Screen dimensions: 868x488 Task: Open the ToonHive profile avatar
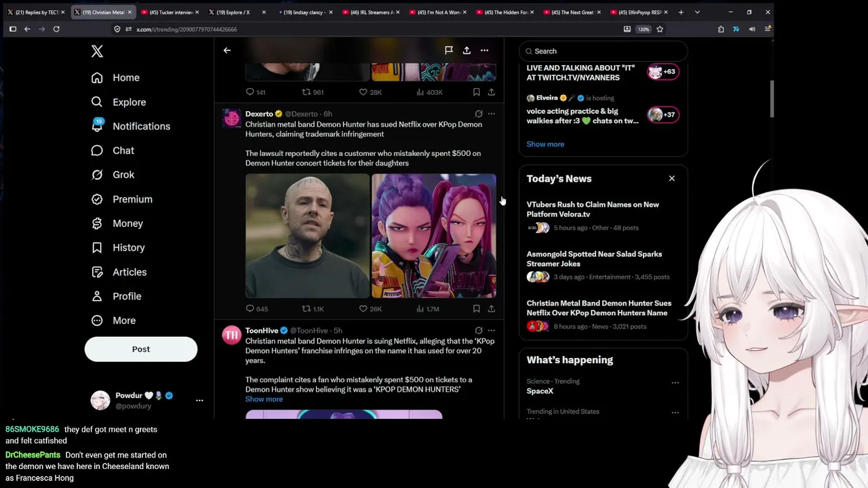click(231, 335)
